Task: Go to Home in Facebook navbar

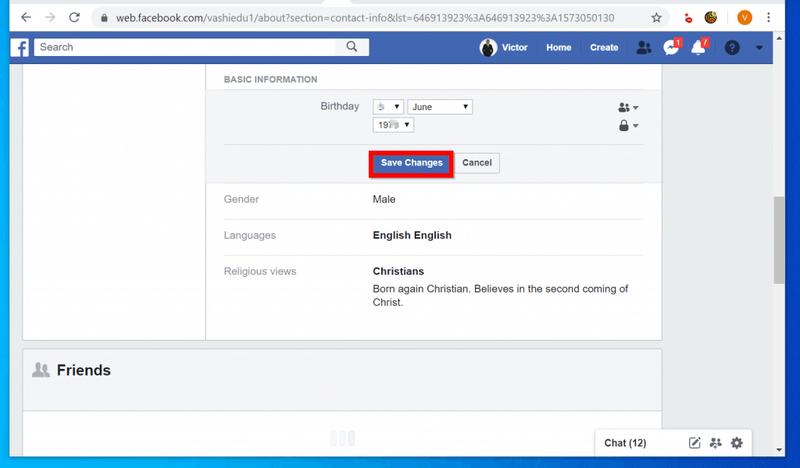Action: click(559, 47)
